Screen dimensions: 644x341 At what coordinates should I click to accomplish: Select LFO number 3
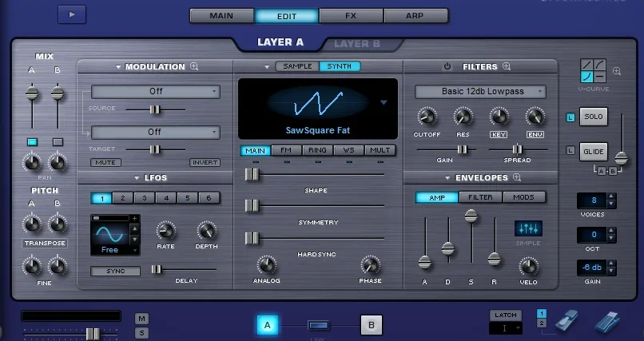click(145, 198)
